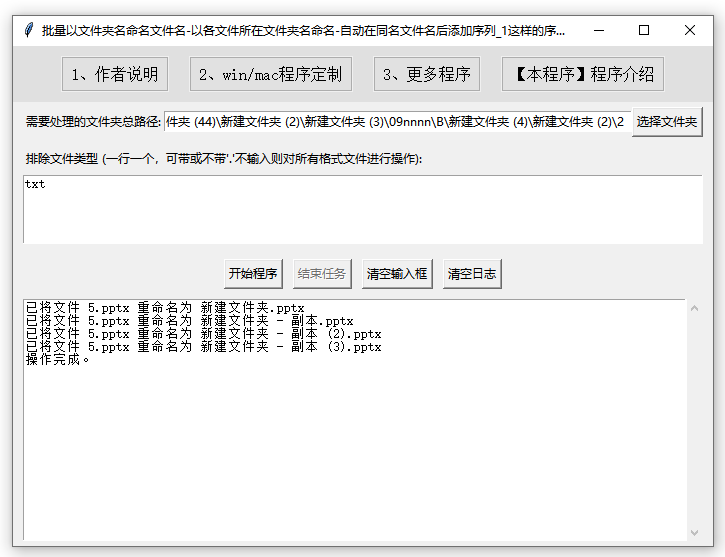Select log line ending 副本 (3).pptx
Viewport: 725px width, 557px height.
coord(203,347)
